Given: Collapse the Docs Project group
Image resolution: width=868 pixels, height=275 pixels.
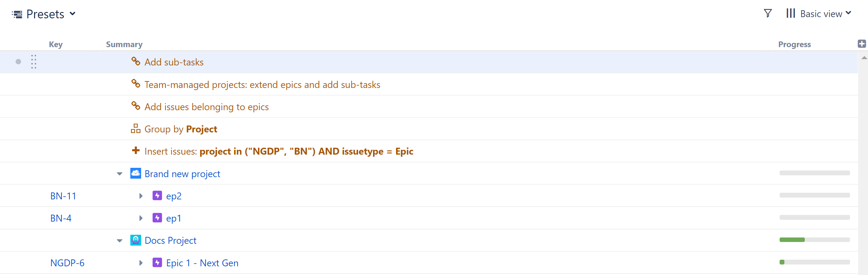Looking at the screenshot, I should point(120,241).
